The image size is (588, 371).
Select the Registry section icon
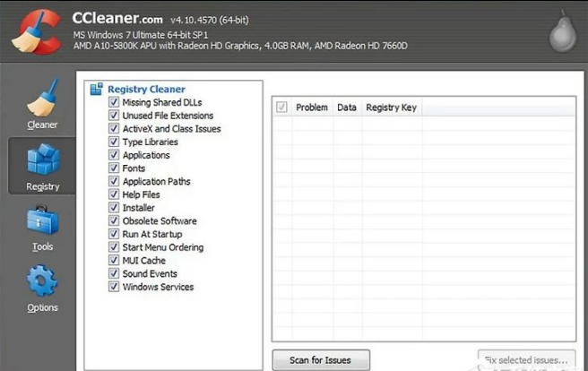[x=42, y=160]
